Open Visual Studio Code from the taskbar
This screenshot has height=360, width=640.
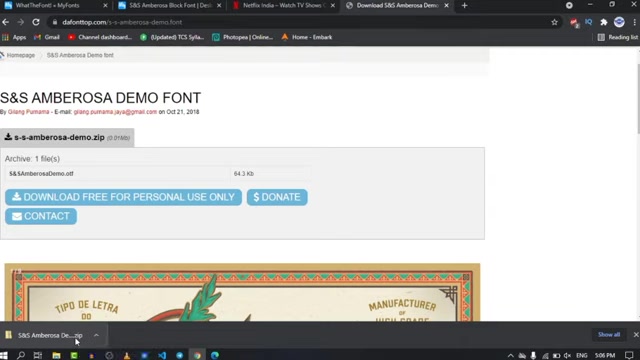(162, 355)
